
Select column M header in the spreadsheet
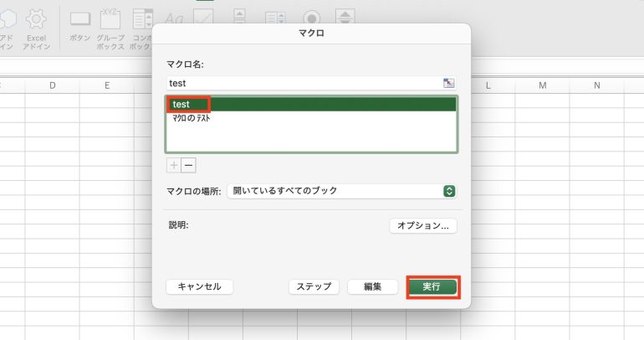pyautogui.click(x=543, y=85)
